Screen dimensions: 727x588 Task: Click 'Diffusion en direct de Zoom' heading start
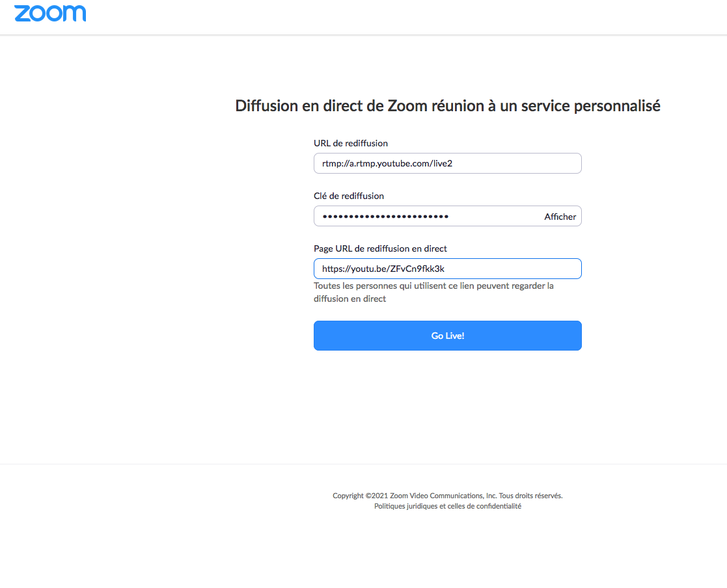306,106
